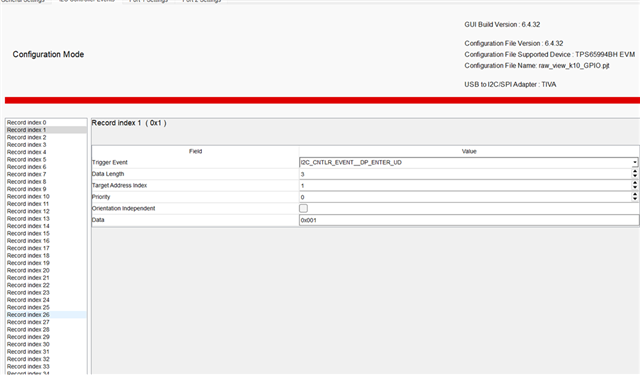Click the Configuration Mode title text
Screen dimensions: 640x375
pos(48,54)
